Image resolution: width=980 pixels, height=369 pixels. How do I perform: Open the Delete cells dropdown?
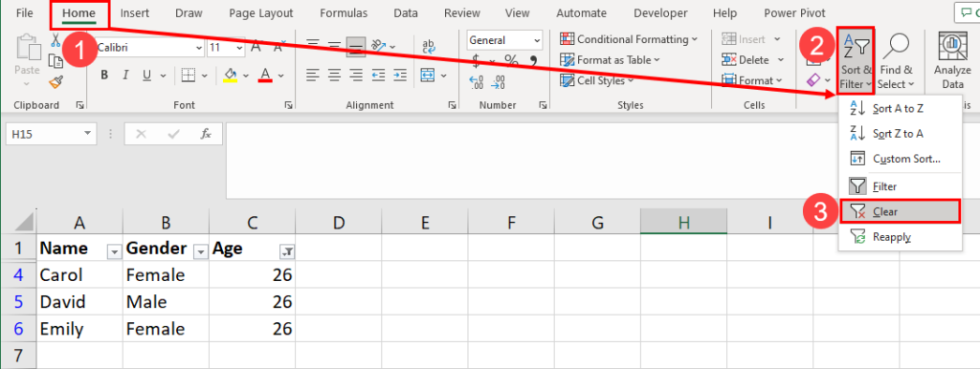point(781,60)
